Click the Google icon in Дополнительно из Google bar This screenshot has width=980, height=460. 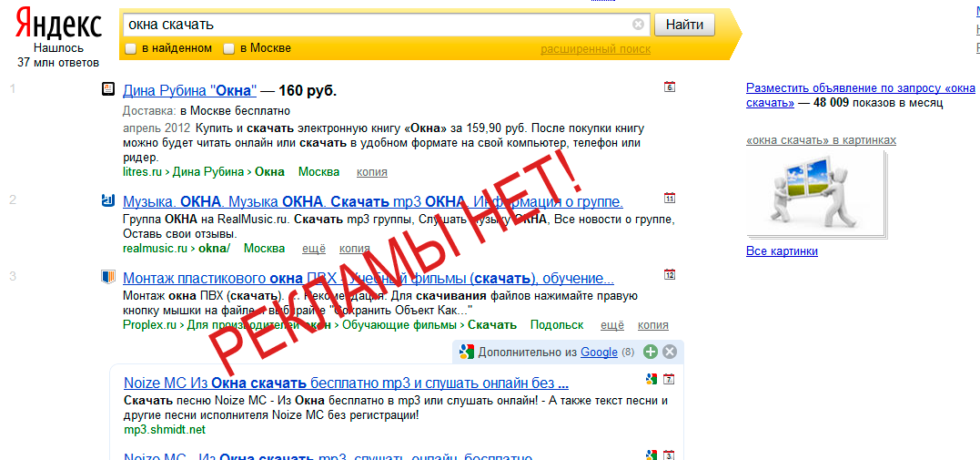click(466, 352)
